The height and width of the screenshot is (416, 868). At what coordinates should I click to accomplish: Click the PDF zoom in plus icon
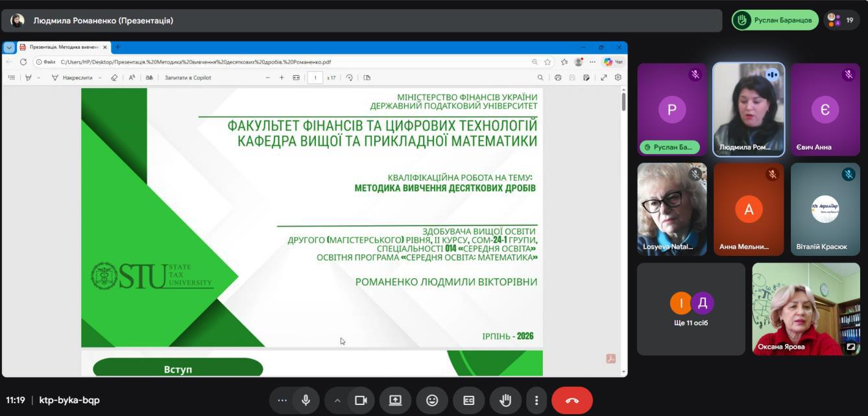(x=282, y=78)
